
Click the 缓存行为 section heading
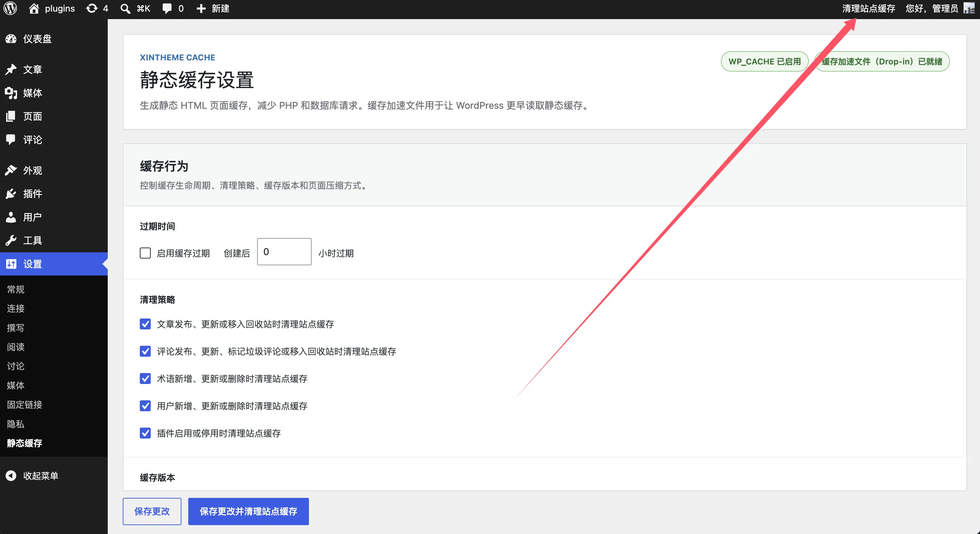[164, 166]
